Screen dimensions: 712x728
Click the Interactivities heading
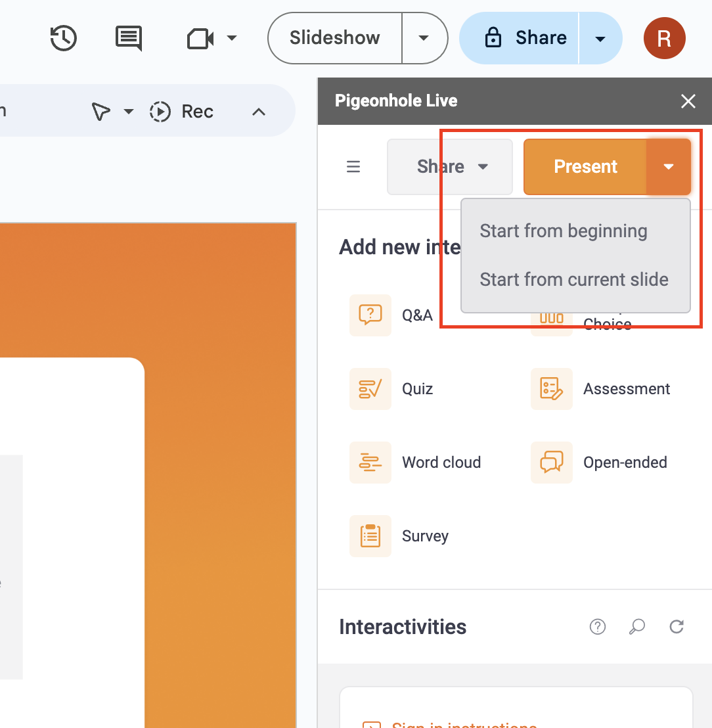(403, 627)
